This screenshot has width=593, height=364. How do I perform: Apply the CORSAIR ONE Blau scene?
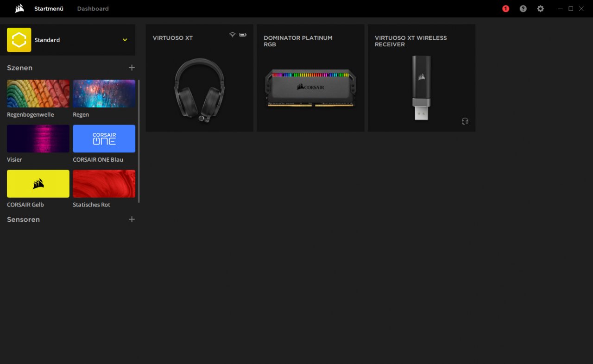(104, 138)
